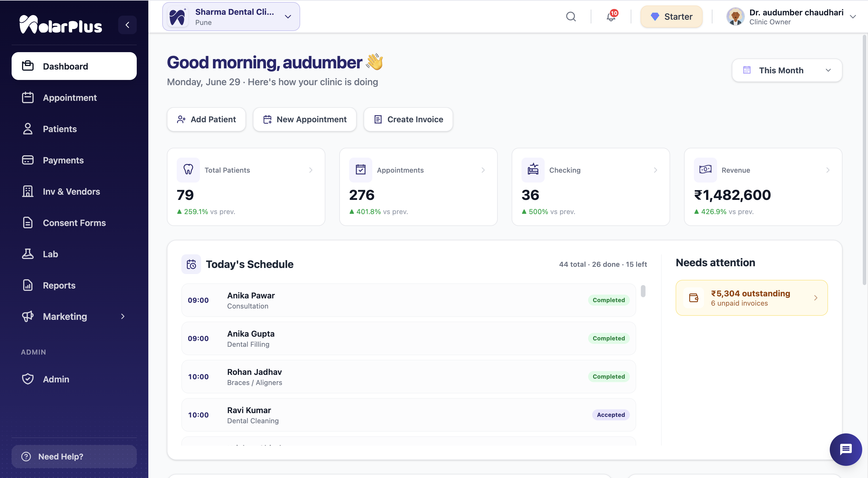Open the chat support floating button
This screenshot has height=478, width=868.
click(845, 449)
